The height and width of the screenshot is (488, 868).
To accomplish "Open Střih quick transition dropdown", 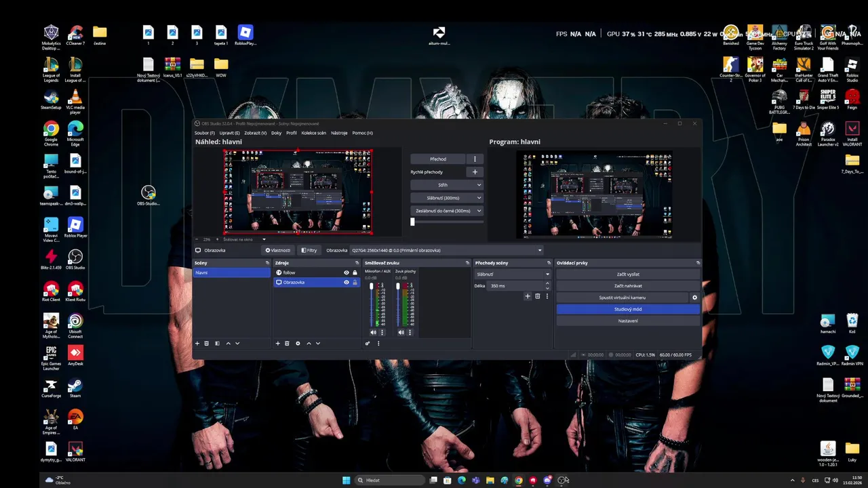I will point(447,185).
